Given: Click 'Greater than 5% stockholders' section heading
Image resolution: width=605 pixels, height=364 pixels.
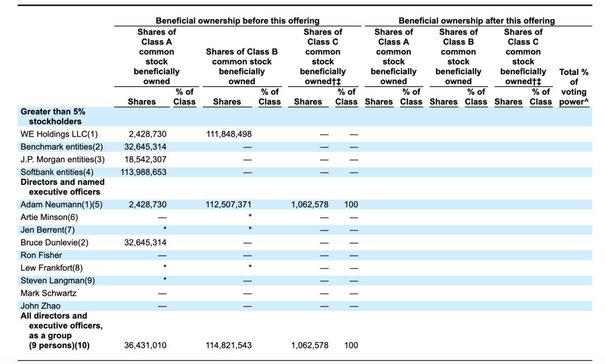Looking at the screenshot, I should click(x=53, y=116).
